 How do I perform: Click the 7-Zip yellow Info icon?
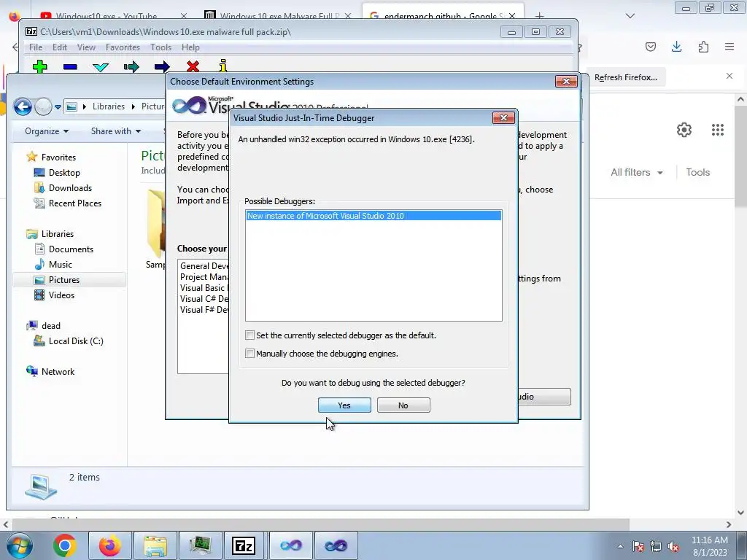pos(223,66)
